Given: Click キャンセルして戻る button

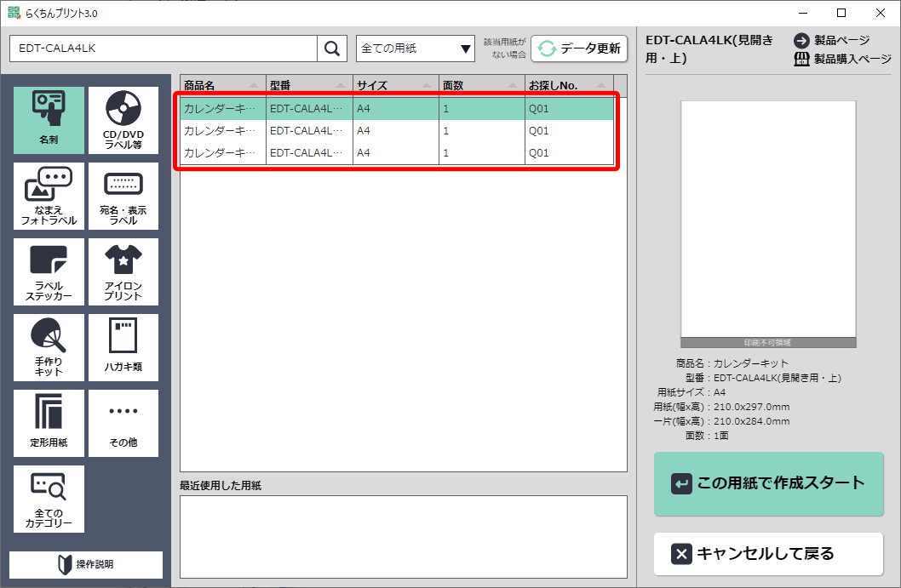Looking at the screenshot, I should pos(768,554).
